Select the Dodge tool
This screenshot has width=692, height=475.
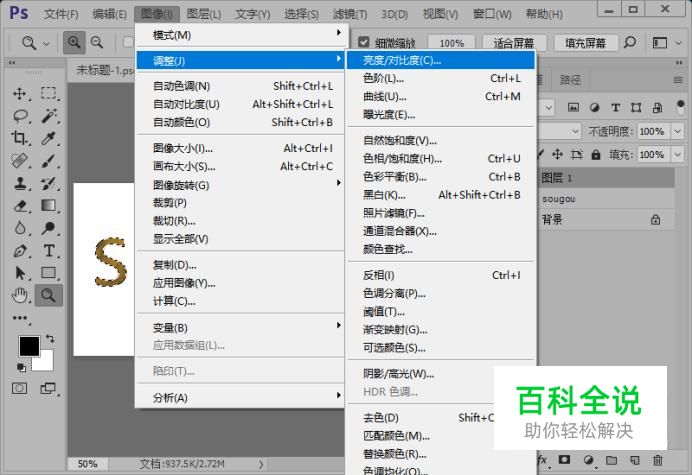(49, 228)
